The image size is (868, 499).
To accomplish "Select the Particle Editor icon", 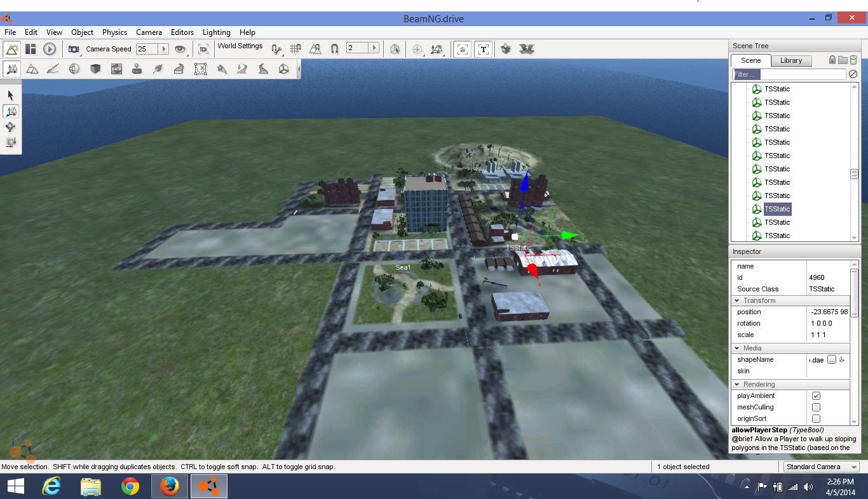I will click(221, 69).
